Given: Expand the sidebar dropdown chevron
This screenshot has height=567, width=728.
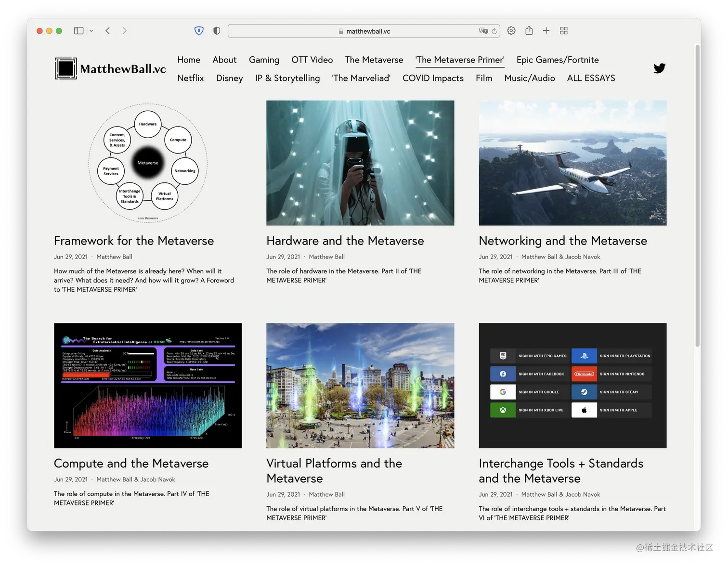Looking at the screenshot, I should tap(91, 31).
